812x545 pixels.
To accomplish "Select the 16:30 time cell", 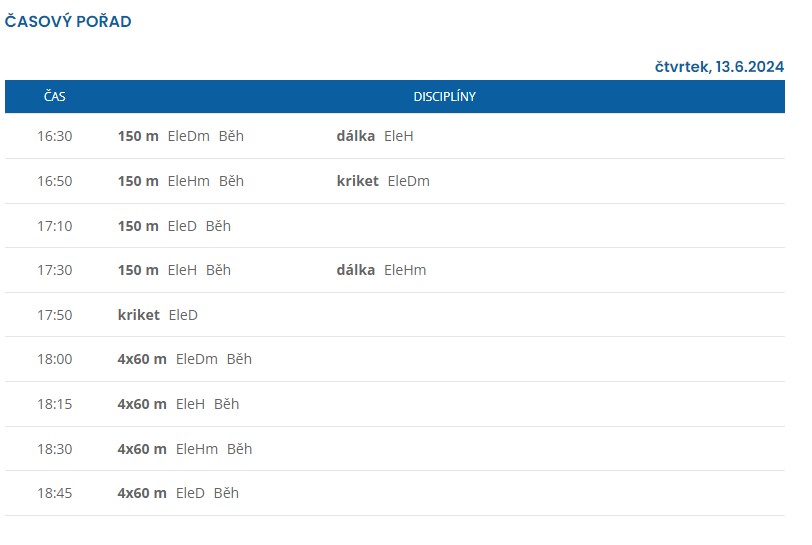I will [55, 136].
